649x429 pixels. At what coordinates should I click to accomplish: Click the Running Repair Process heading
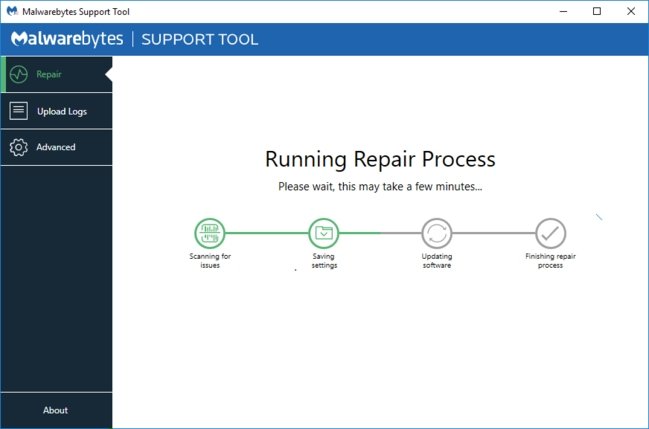380,159
